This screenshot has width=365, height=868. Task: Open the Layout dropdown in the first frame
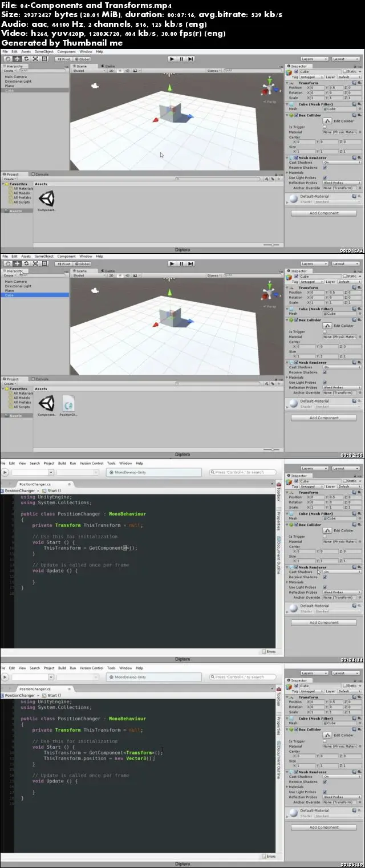[346, 59]
